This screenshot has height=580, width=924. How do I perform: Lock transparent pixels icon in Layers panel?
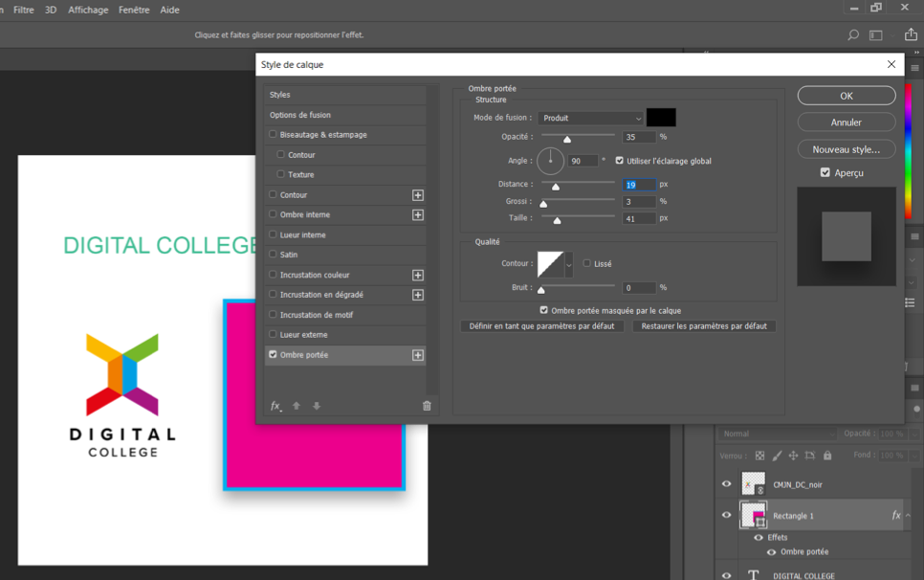point(759,456)
